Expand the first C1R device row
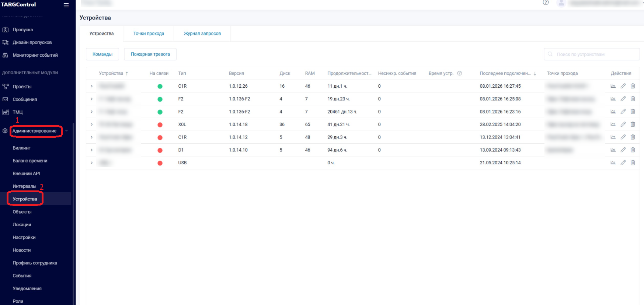Screen dimensions: 644x305 [x=92, y=86]
